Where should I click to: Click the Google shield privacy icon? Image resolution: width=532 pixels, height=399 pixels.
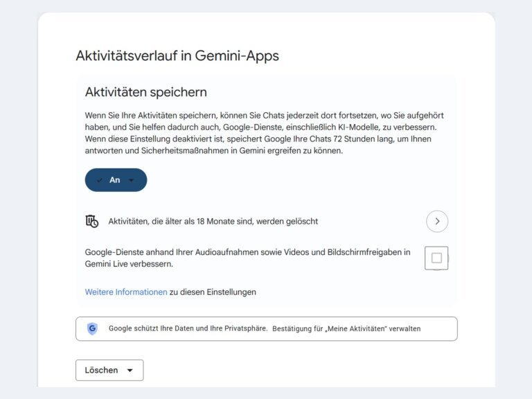click(x=92, y=328)
